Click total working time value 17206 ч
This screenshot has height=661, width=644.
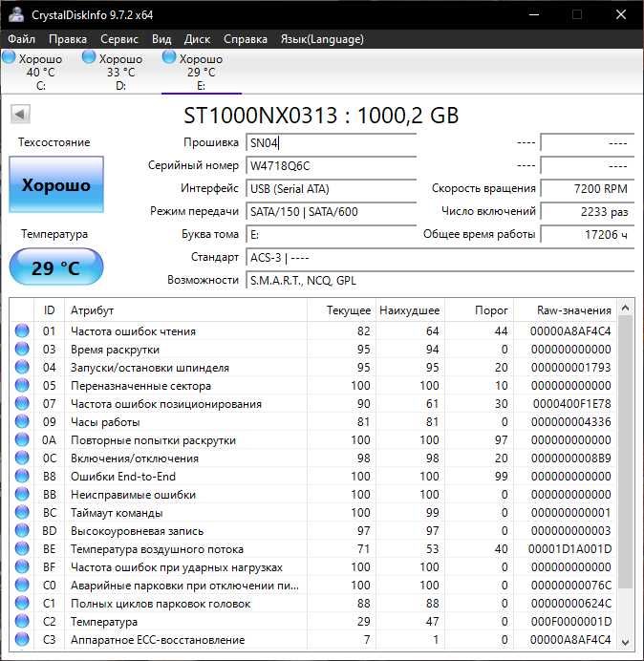click(x=587, y=234)
